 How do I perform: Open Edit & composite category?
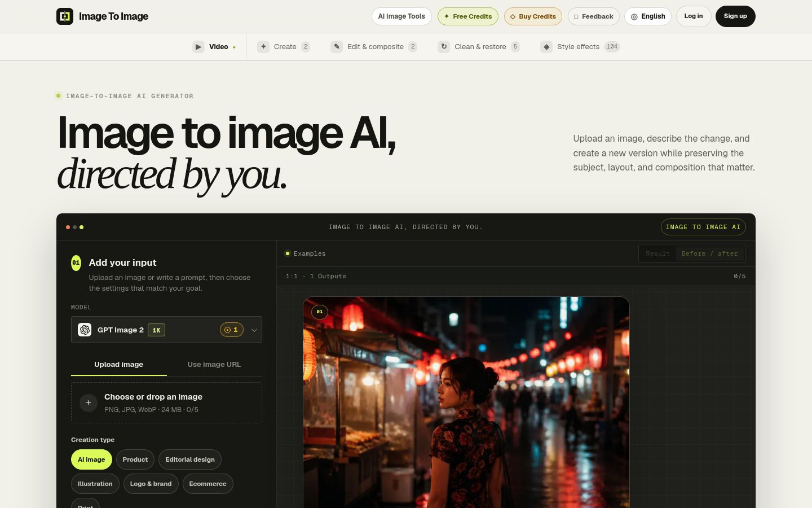(x=374, y=47)
